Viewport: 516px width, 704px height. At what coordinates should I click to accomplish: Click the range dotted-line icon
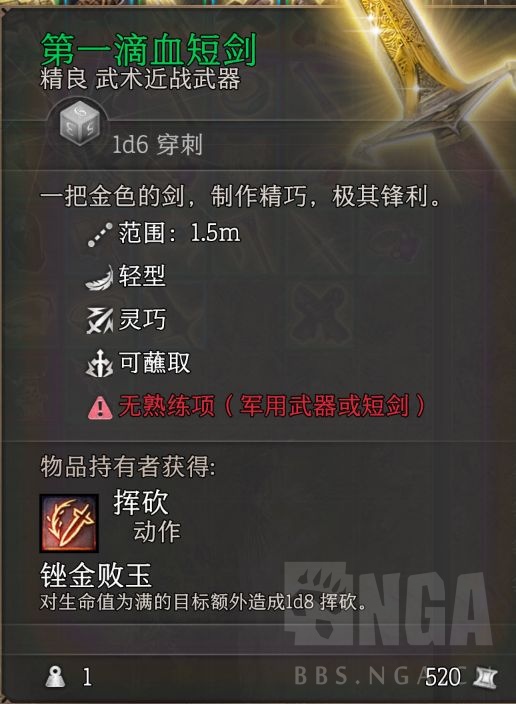[x=100, y=235]
